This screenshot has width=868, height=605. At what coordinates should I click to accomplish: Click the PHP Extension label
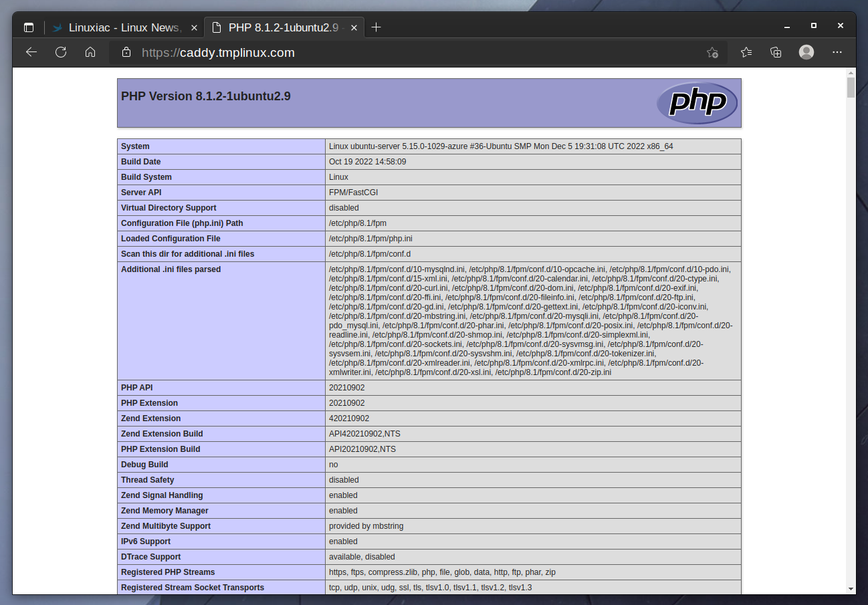[150, 403]
